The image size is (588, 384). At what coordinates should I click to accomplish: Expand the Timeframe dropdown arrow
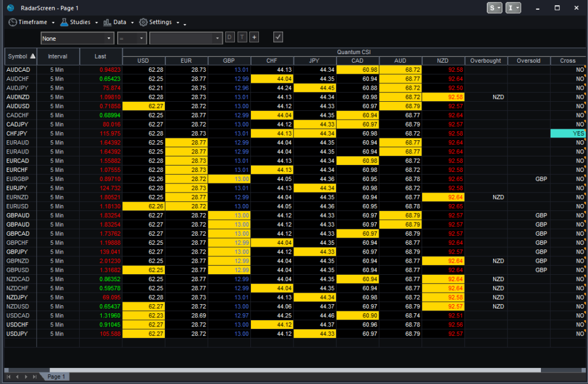tap(53, 22)
